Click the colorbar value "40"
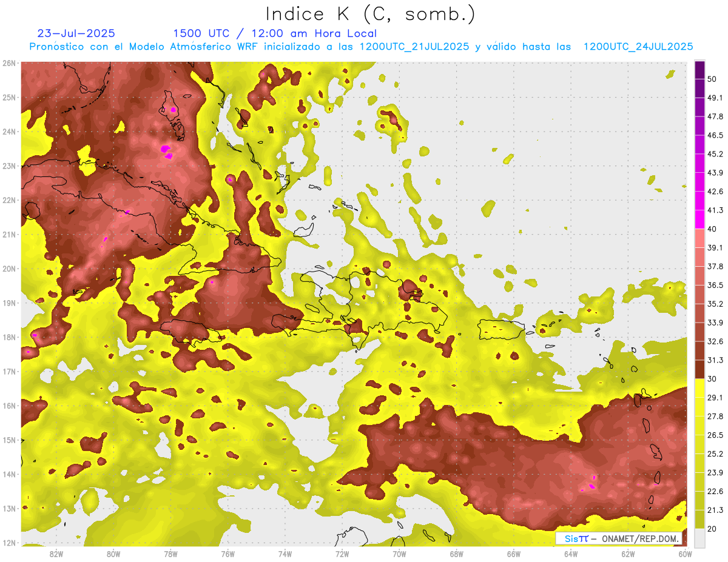 point(712,229)
